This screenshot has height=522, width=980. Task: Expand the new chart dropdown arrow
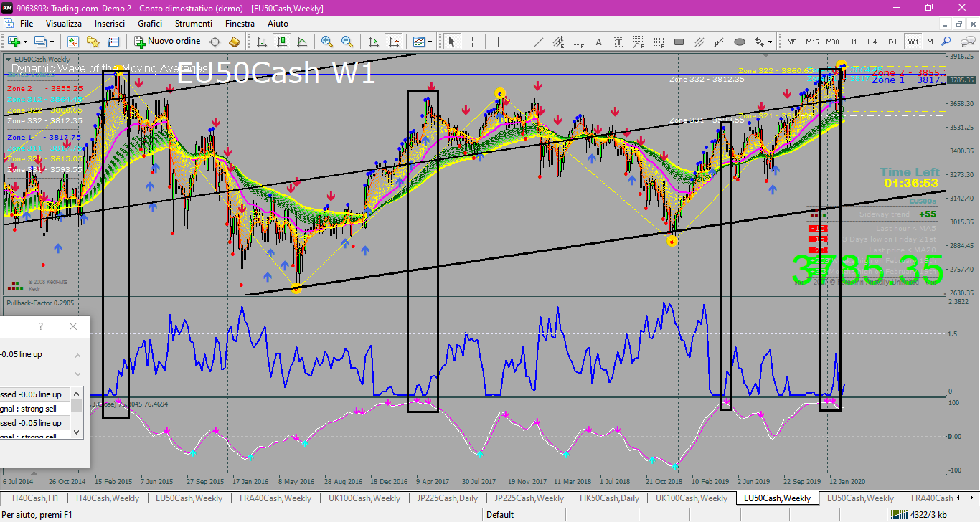(x=25, y=42)
